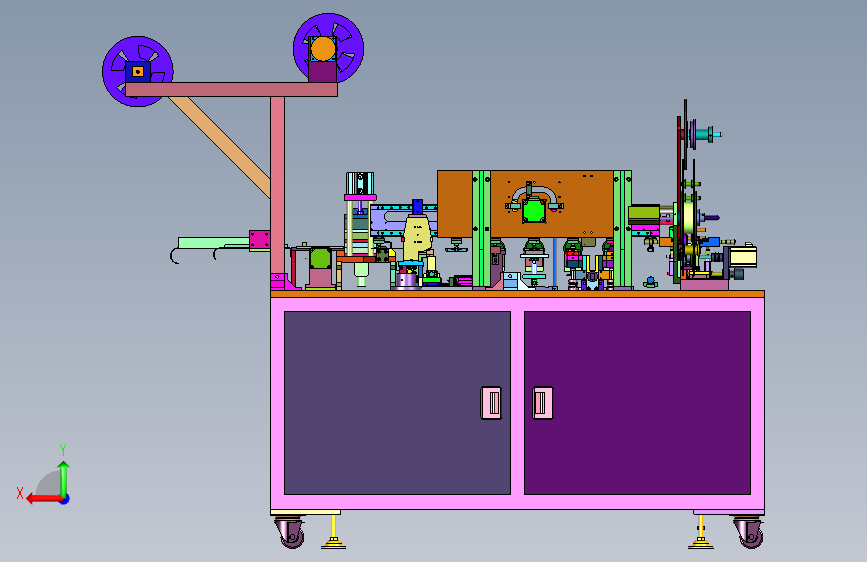Select magenta bracket joining tray to post

point(260,240)
